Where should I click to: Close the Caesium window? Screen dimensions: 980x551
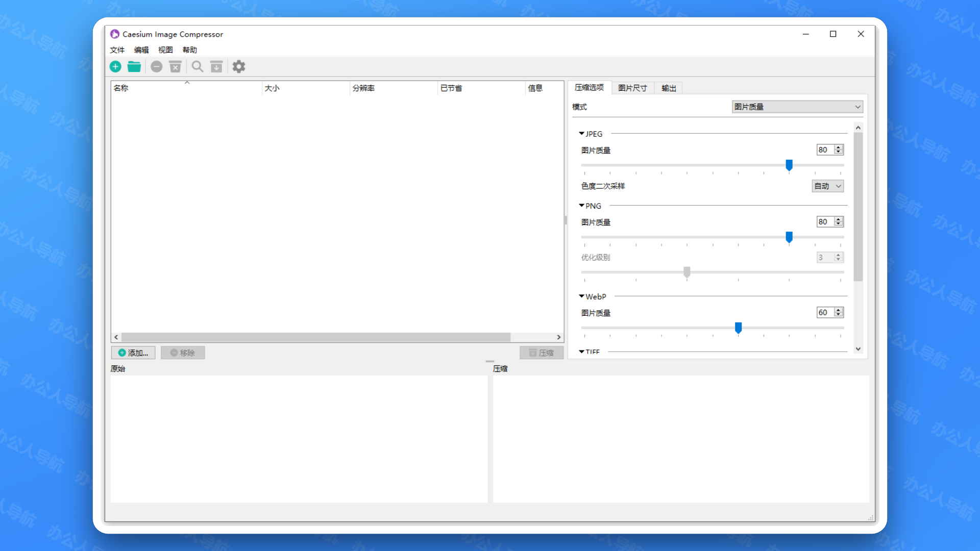click(861, 34)
